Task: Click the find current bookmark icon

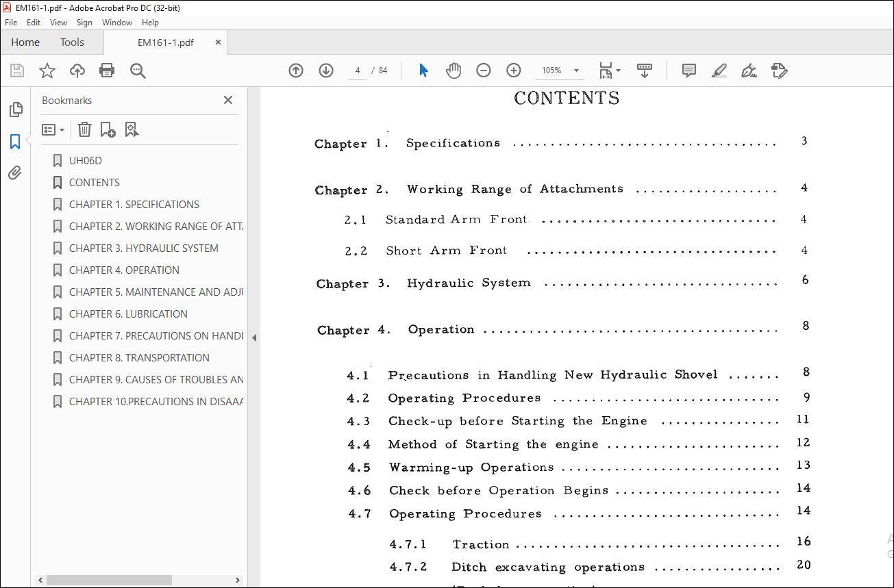Action: click(132, 129)
